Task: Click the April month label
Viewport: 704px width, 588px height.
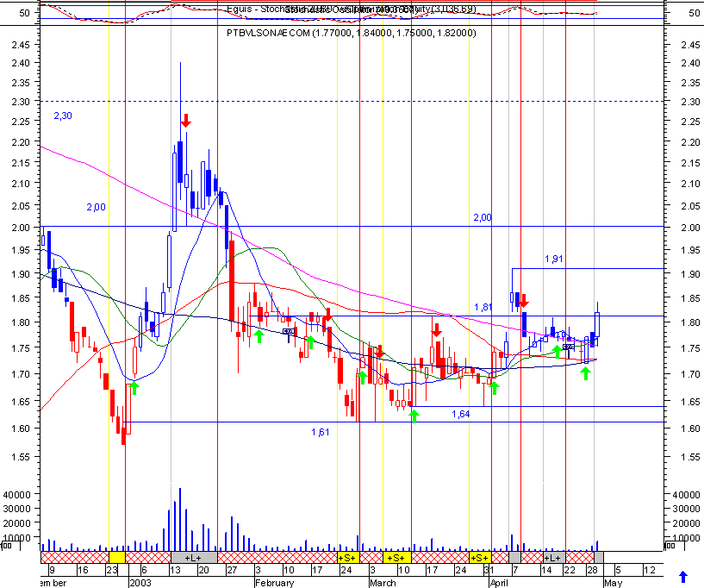Action: [x=499, y=583]
